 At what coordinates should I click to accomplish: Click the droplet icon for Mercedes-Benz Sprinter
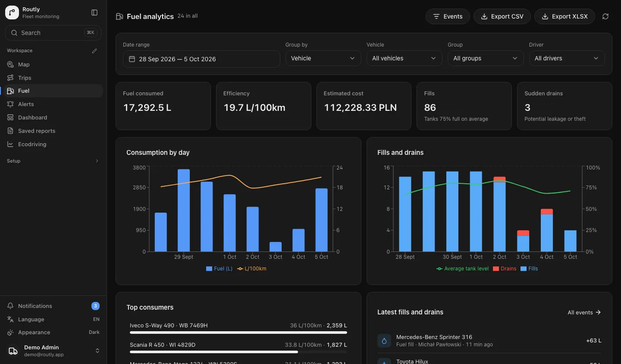click(x=384, y=341)
